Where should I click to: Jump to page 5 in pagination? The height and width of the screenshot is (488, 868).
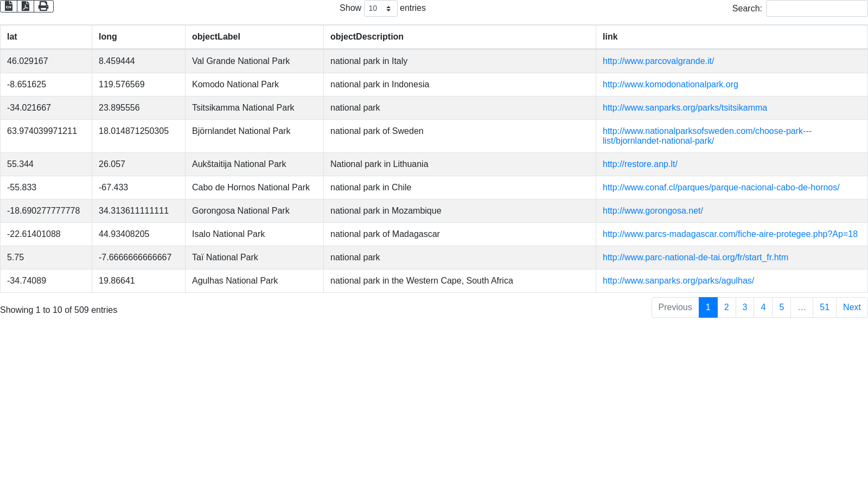point(782,307)
